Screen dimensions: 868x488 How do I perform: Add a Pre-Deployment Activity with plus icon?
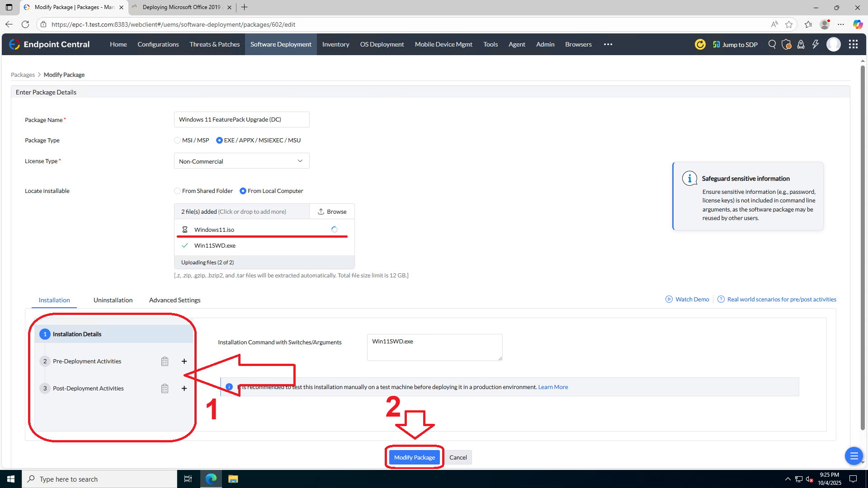point(184,361)
